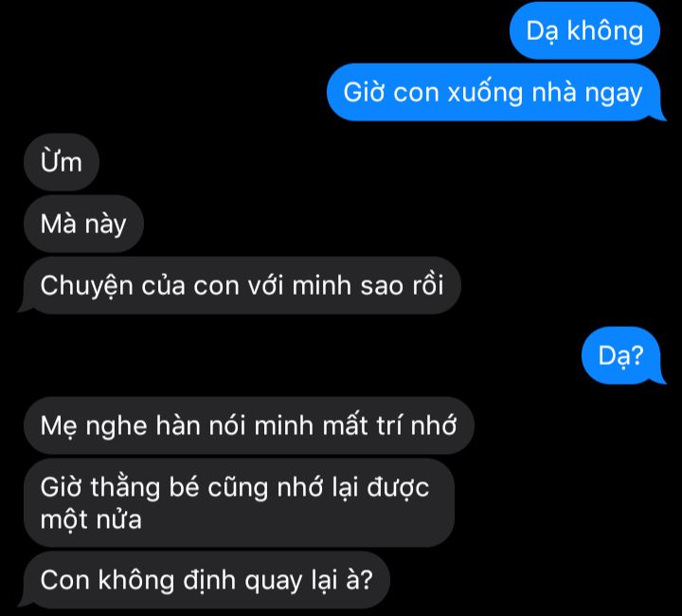This screenshot has width=682, height=616.
Task: Click the word 'xuống' in the blue sent message
Action: [485, 93]
